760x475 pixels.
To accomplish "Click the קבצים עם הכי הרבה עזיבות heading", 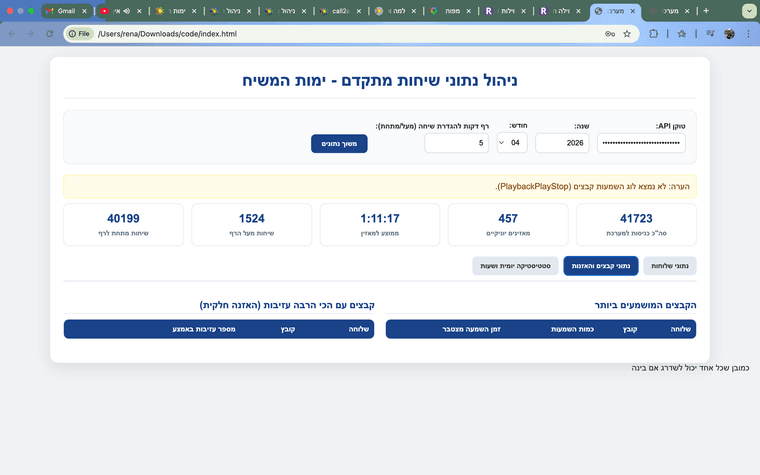I will (287, 305).
